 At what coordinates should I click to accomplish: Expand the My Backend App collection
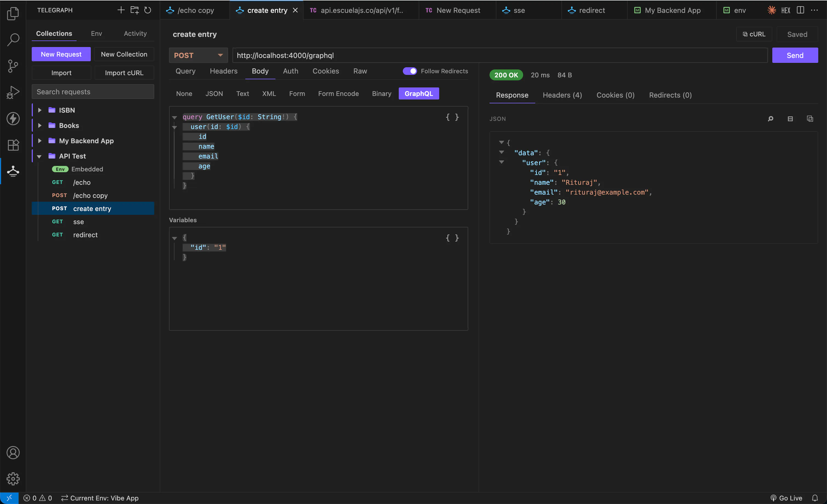[x=40, y=141]
